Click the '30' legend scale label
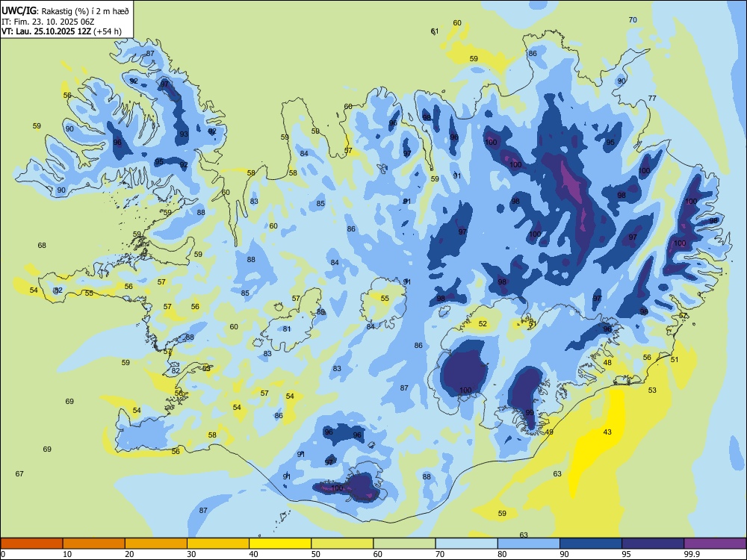Viewport: 747px width, 560px height. point(192,554)
